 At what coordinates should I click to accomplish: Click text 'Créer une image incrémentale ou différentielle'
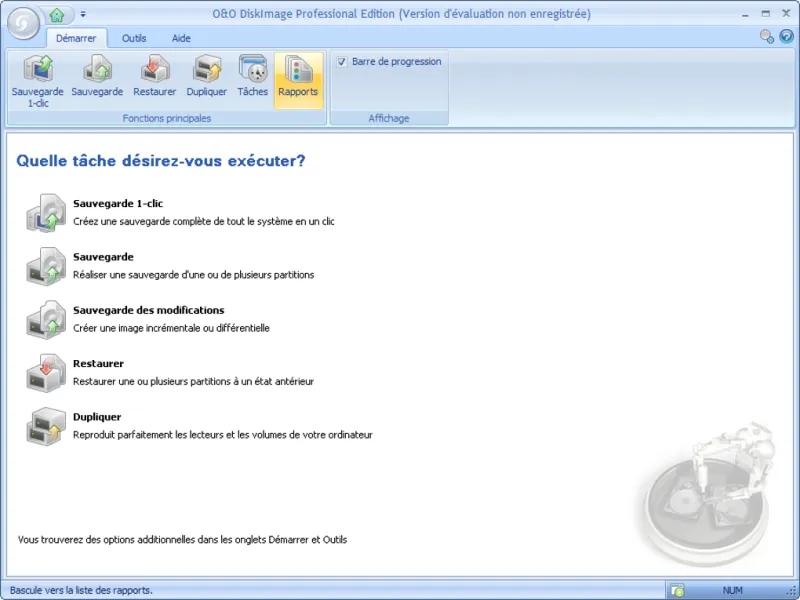point(171,328)
